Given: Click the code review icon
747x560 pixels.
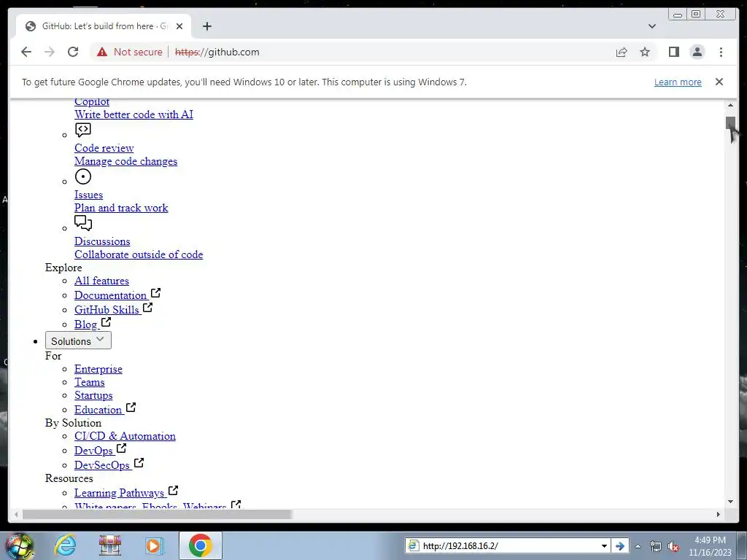Looking at the screenshot, I should [x=83, y=130].
